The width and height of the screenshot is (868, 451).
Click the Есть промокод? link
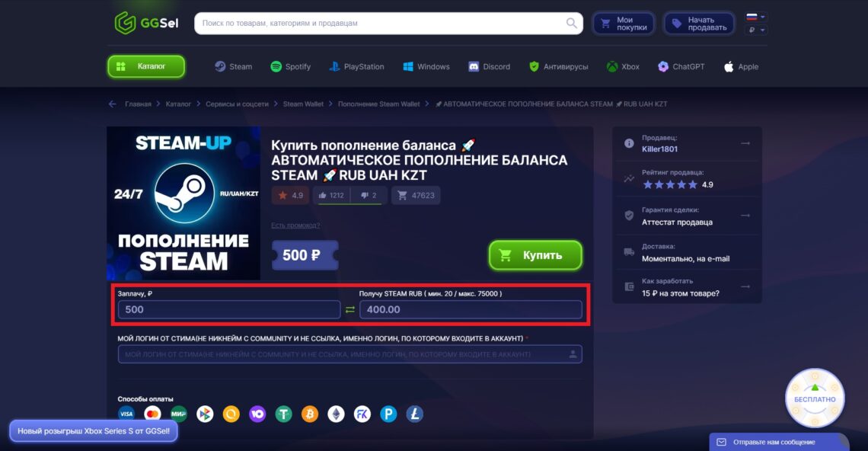pos(295,225)
